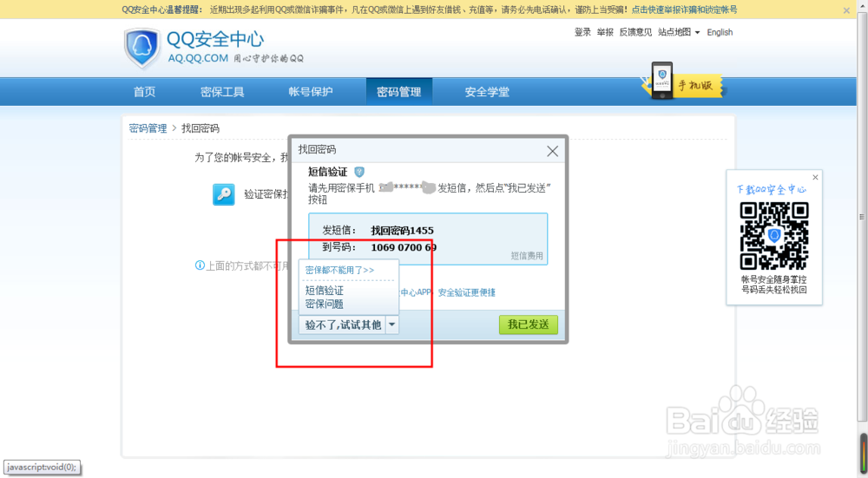The height and width of the screenshot is (478, 868).
Task: Click the SMS text 找回密码1455
Action: (402, 230)
